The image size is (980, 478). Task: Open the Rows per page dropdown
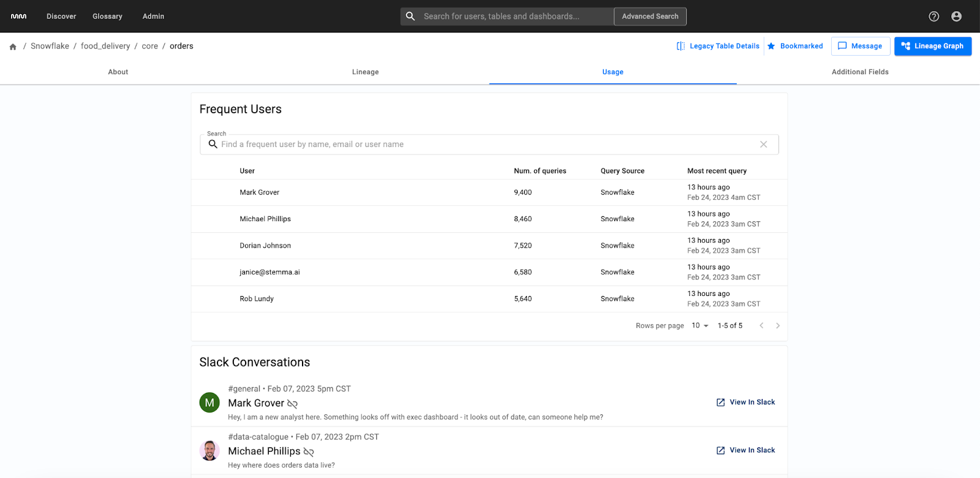pyautogui.click(x=699, y=326)
